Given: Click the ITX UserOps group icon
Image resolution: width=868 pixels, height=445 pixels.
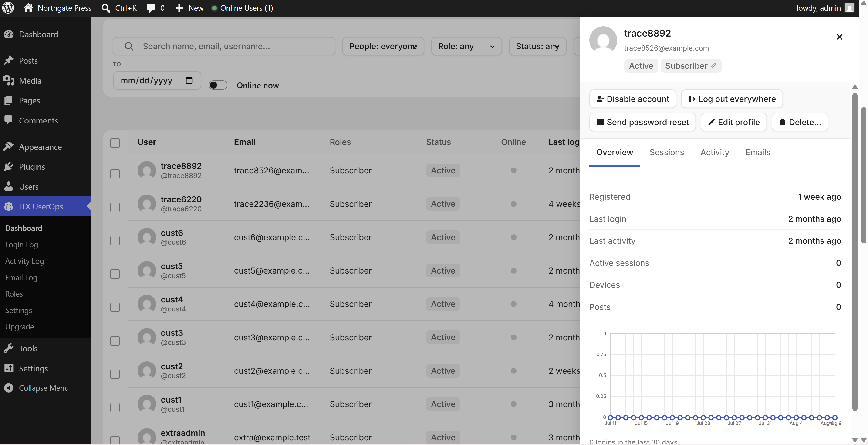Looking at the screenshot, I should click(9, 206).
